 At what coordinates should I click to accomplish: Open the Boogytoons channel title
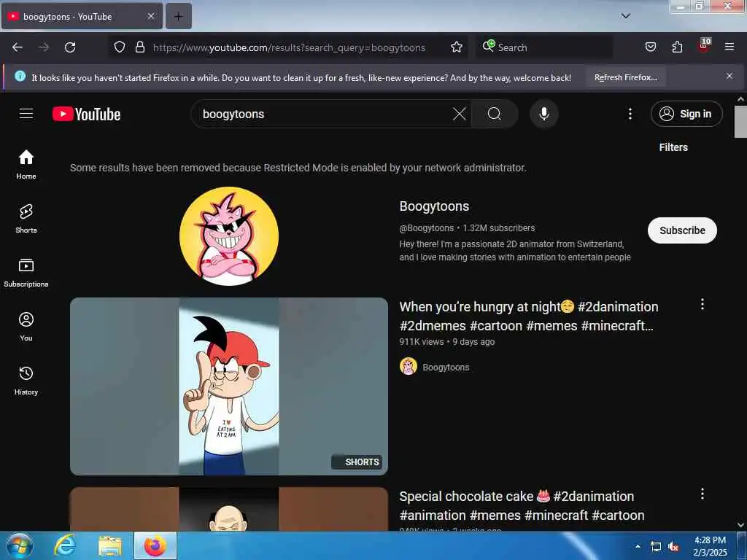click(x=434, y=206)
